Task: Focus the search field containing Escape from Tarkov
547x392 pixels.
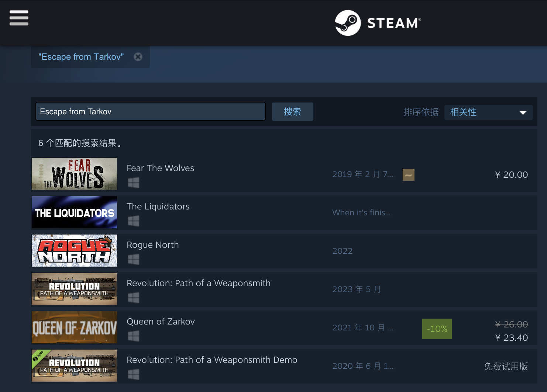Action: 151,112
